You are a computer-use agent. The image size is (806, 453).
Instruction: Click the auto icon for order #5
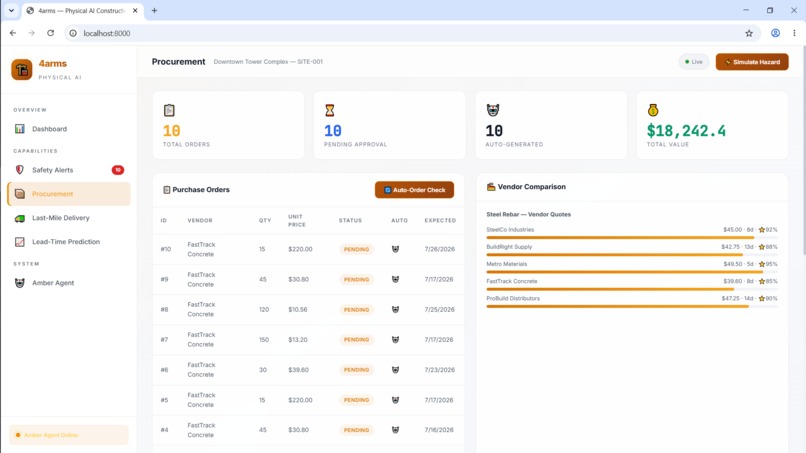395,400
